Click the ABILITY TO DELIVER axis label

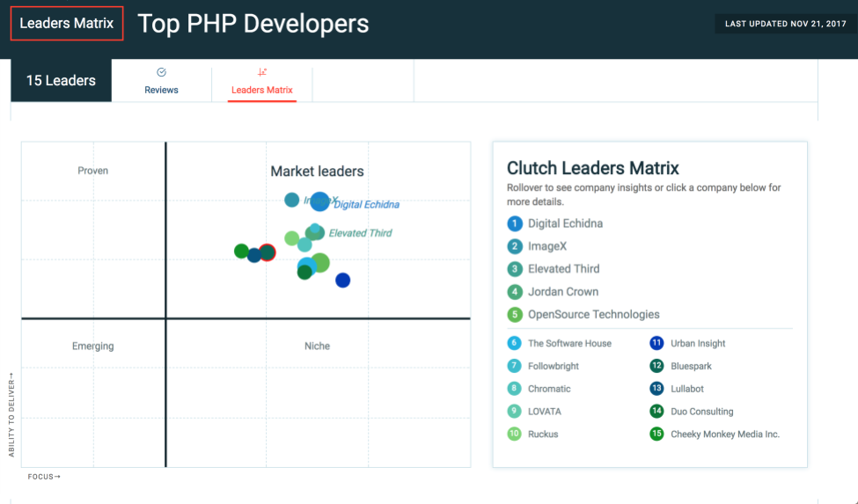click(x=11, y=415)
